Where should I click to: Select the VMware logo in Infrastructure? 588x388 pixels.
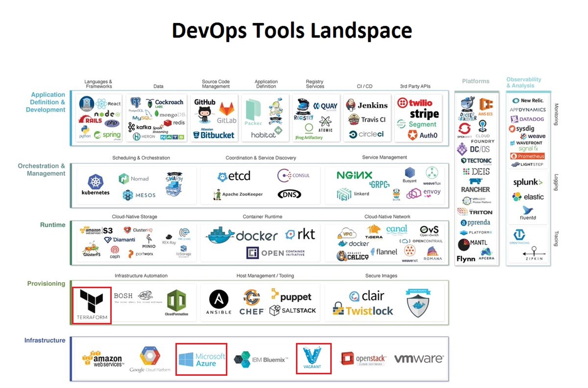(419, 359)
